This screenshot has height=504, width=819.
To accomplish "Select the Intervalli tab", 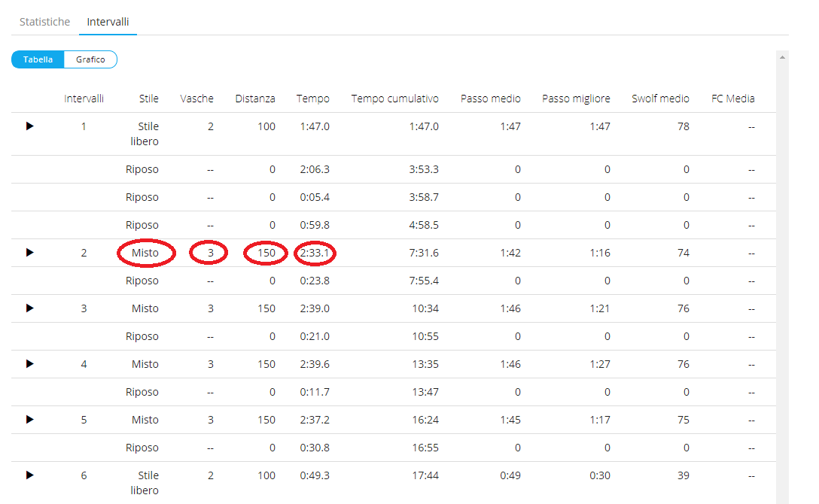I will pyautogui.click(x=108, y=22).
